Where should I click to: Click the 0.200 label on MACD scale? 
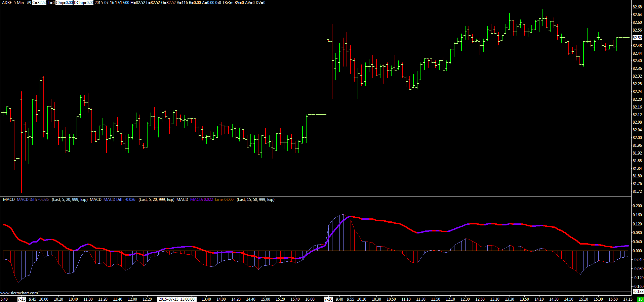click(637, 206)
